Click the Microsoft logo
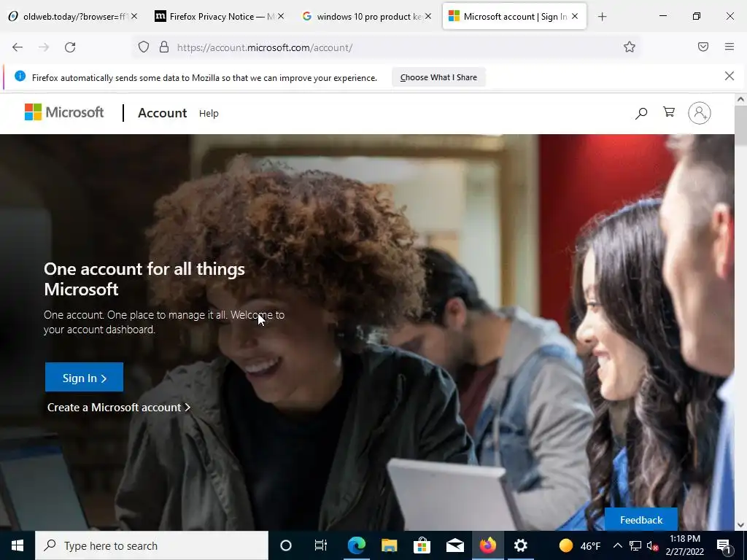747x560 pixels. (x=64, y=112)
